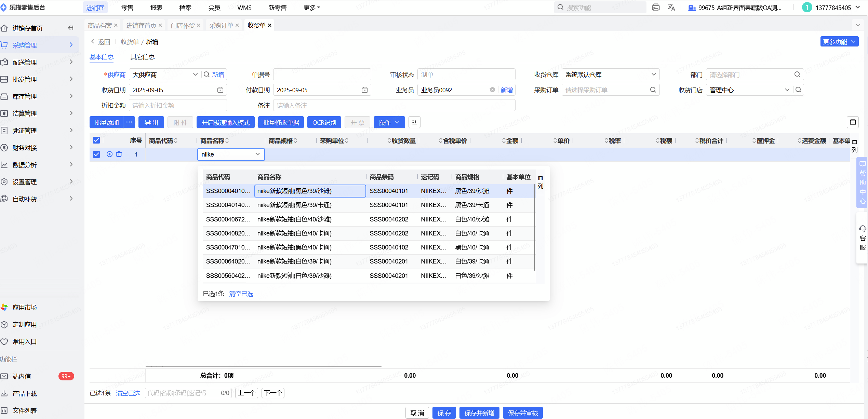Uncheck the row 1 checkbox
The height and width of the screenshot is (419, 868).
(96, 154)
